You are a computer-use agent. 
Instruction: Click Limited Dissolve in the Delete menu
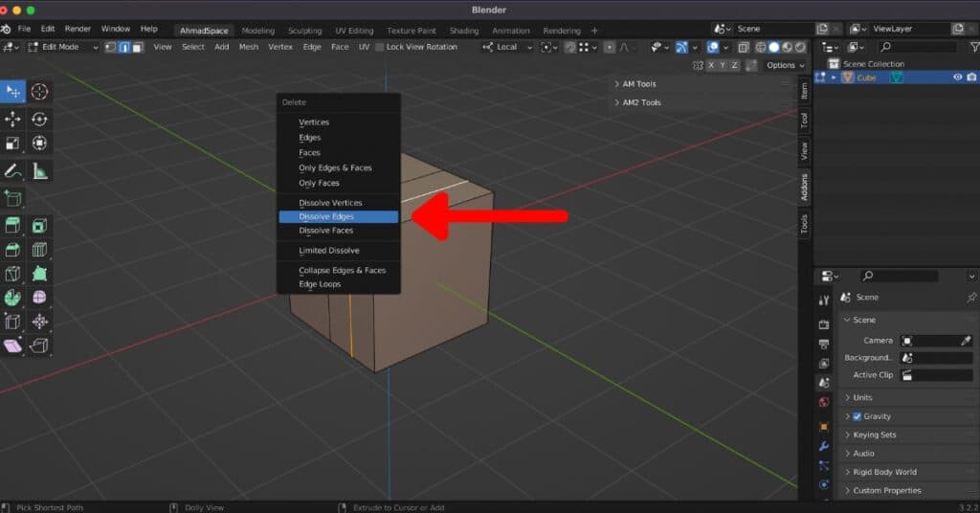328,251
